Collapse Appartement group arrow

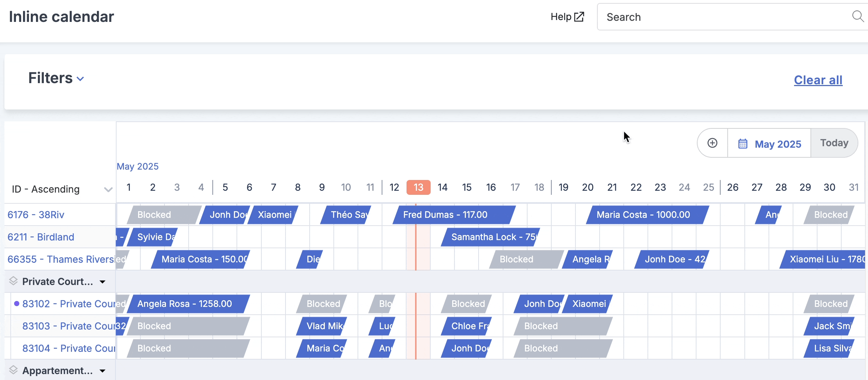pyautogui.click(x=102, y=371)
